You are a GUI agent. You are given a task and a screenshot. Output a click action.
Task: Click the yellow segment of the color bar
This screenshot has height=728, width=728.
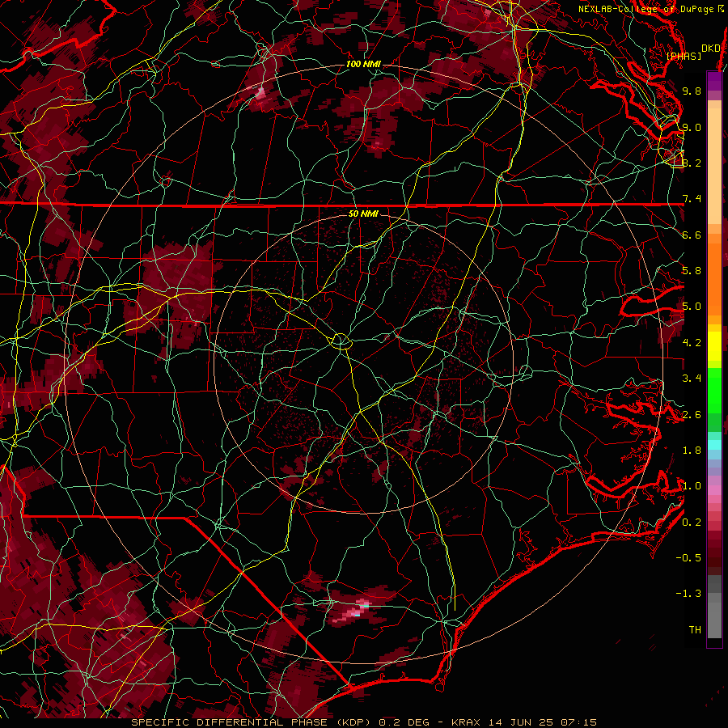[714, 346]
